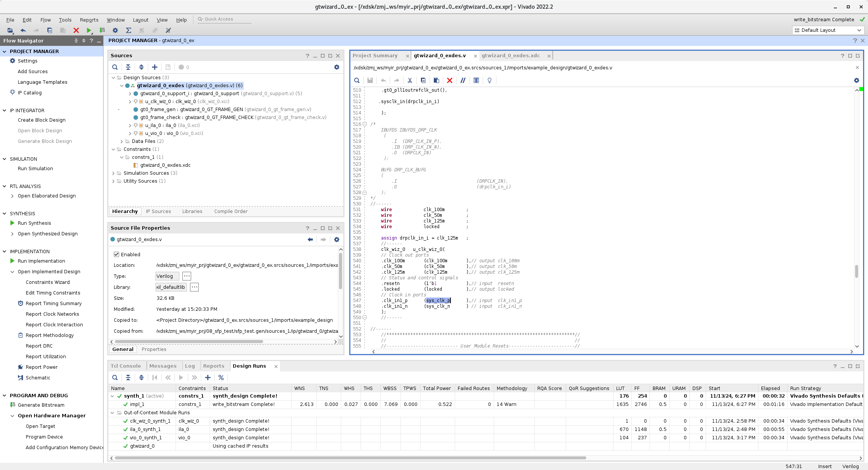Click the Sigma report icon in toolbar
Image resolution: width=868 pixels, height=470 pixels.
(x=129, y=30)
